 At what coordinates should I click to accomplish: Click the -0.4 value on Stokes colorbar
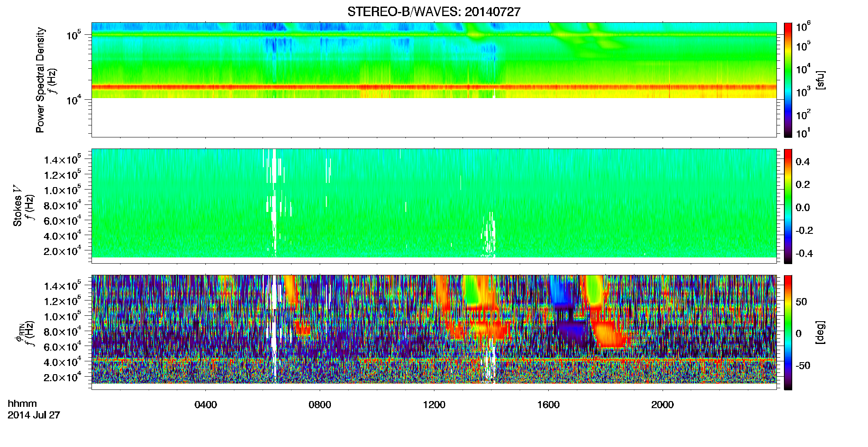point(804,253)
